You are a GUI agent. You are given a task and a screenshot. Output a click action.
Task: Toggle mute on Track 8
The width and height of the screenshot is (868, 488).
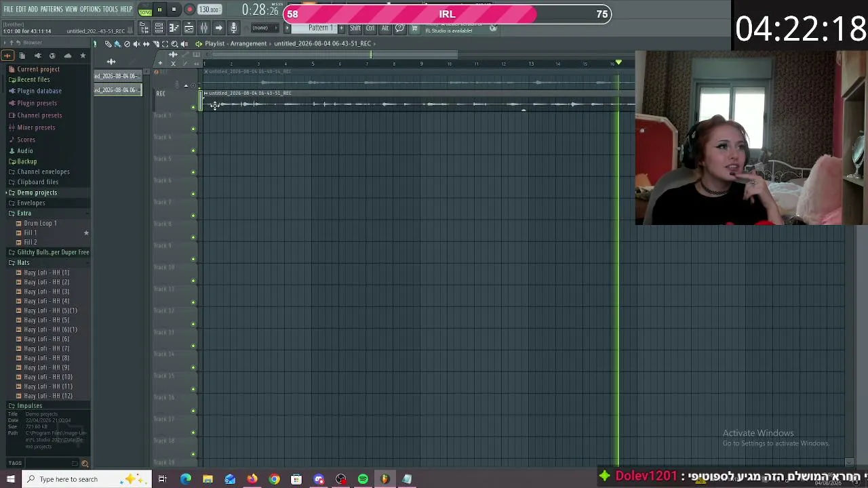(193, 237)
